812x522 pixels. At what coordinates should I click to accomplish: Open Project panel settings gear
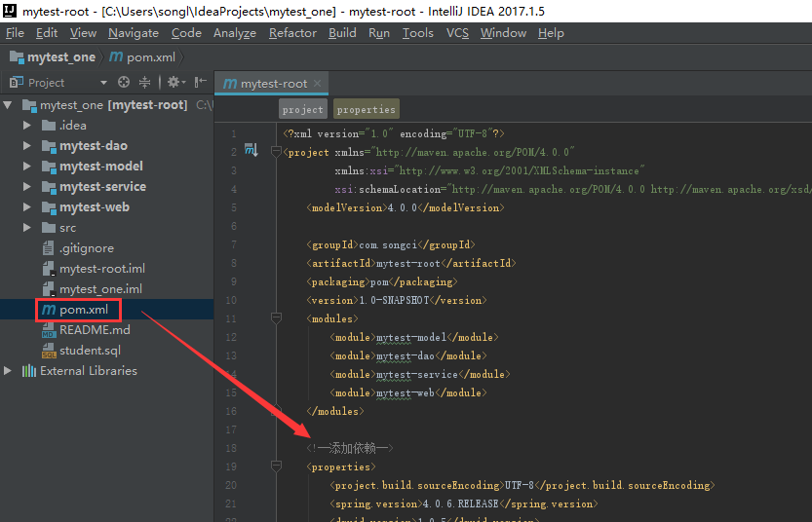coord(175,82)
